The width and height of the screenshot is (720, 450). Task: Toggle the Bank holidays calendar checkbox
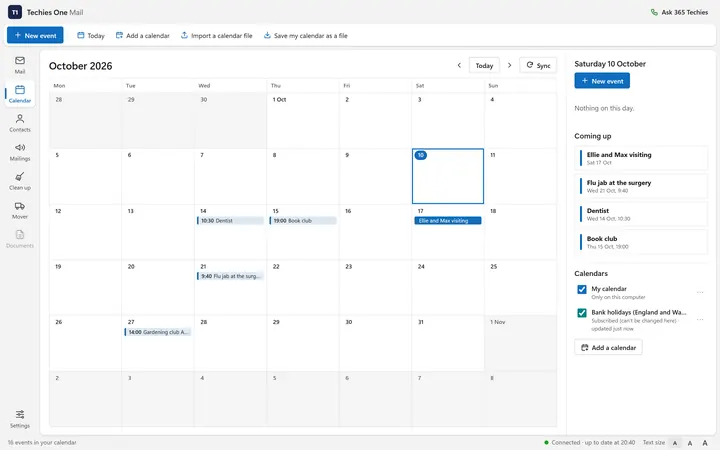[582, 313]
